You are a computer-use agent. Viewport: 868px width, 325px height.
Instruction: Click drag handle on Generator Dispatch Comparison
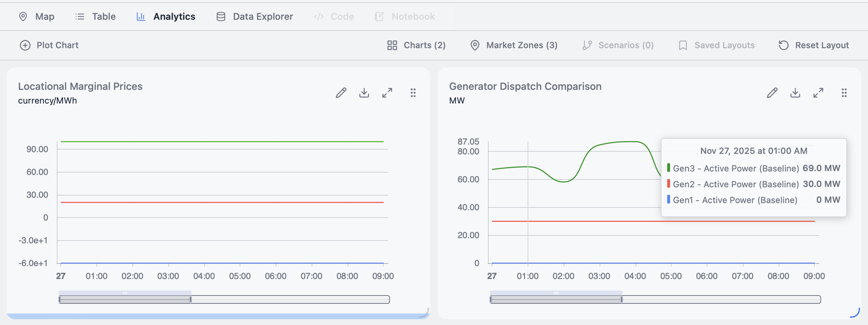pyautogui.click(x=844, y=93)
